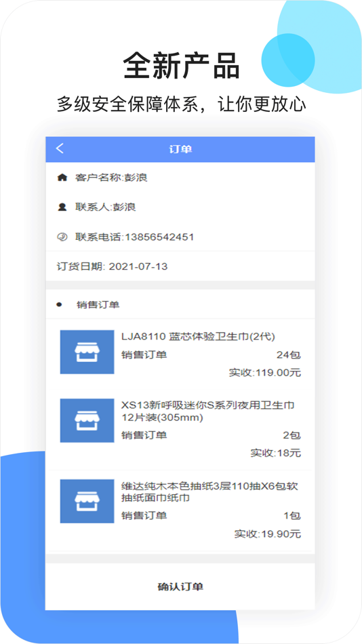Click the 销售订单 section heading
This screenshot has height=644, width=362.
point(98,305)
